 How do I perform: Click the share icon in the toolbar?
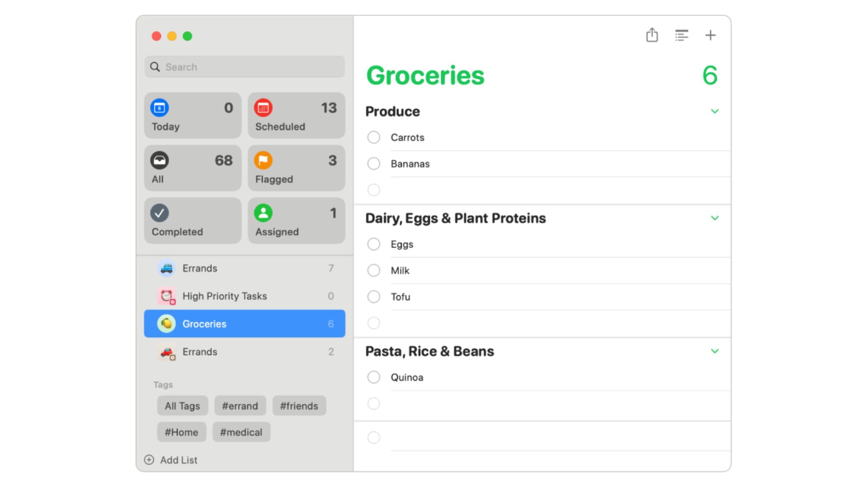click(x=652, y=35)
